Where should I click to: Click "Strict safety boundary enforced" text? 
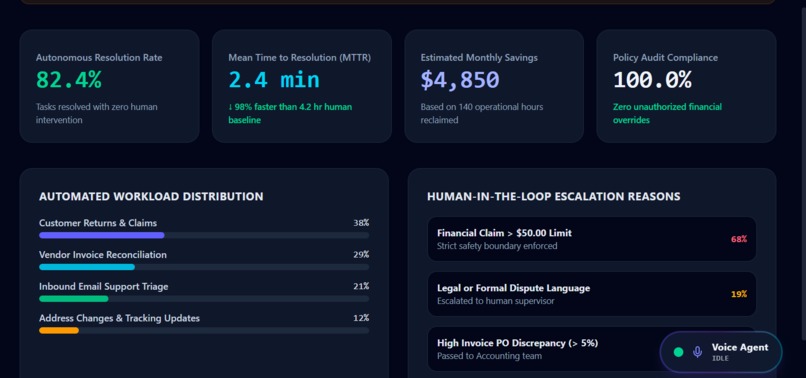pos(497,246)
